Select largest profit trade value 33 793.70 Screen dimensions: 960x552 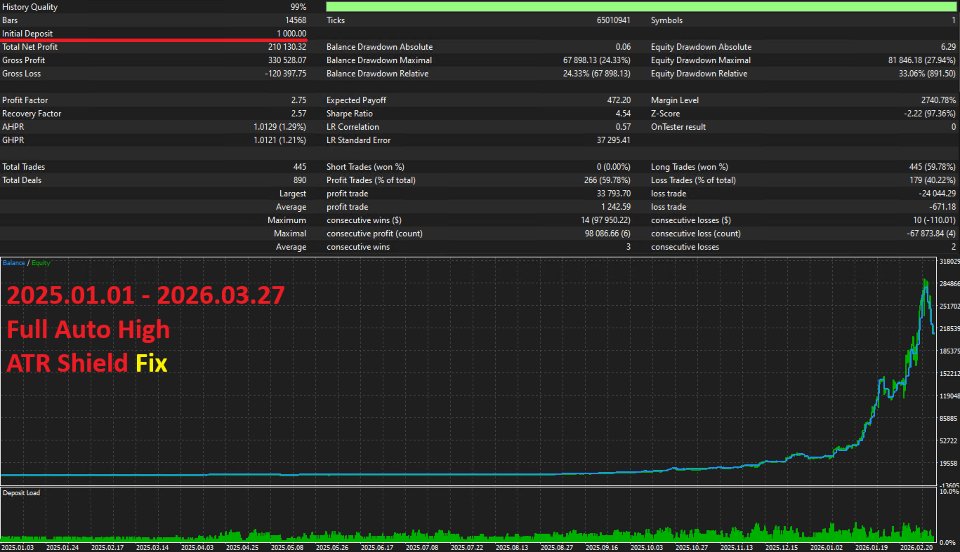tap(614, 194)
